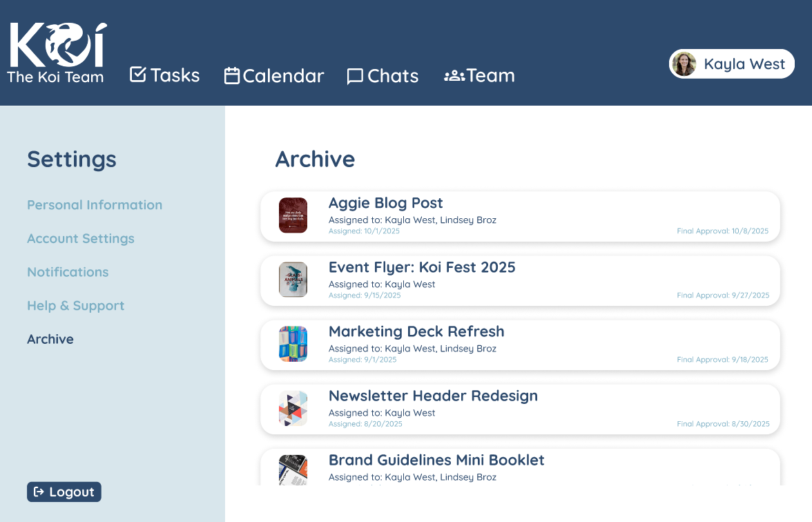Select Archive in settings sidebar
Viewport: 812px width, 522px height.
click(x=50, y=339)
